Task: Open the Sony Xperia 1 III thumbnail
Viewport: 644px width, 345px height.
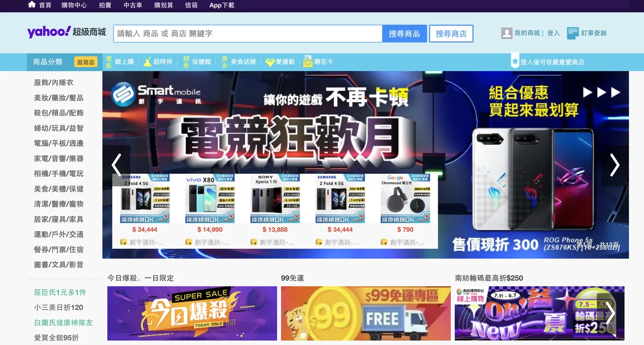Action: click(x=275, y=199)
